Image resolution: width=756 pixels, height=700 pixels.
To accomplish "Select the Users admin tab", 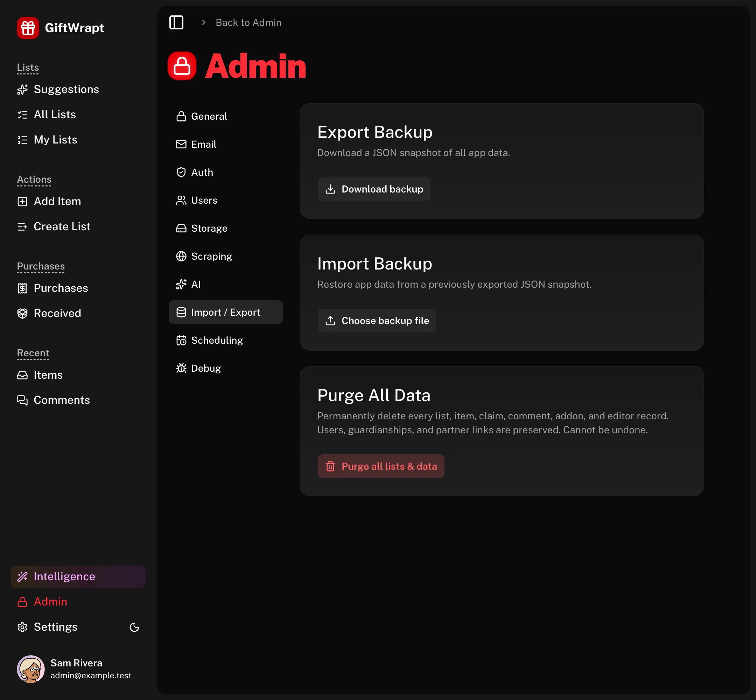I will (x=225, y=201).
